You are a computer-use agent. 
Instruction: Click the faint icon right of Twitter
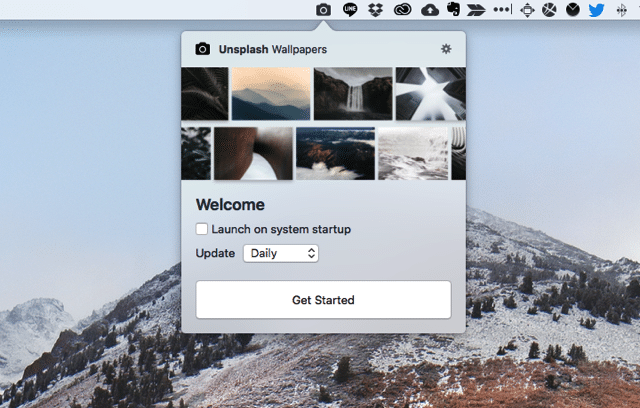click(x=621, y=10)
